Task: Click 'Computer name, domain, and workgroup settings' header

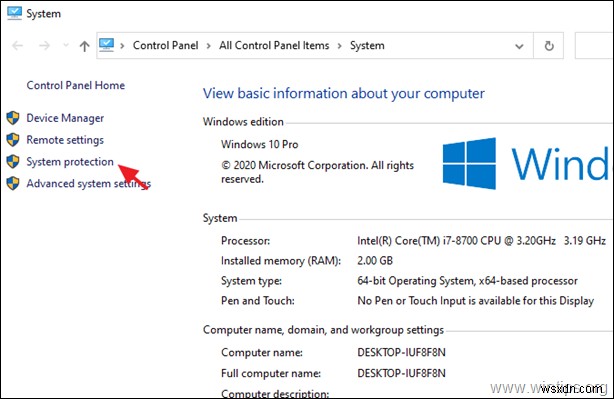Action: click(323, 330)
